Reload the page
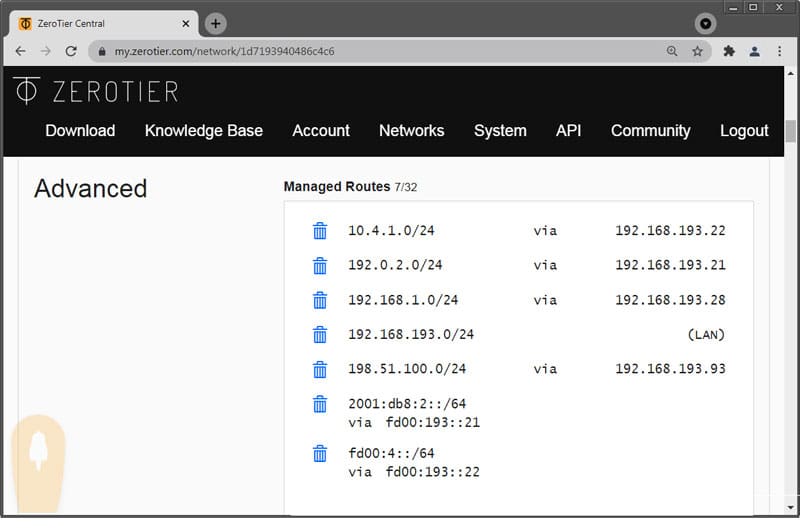This screenshot has width=800, height=528. [71, 51]
